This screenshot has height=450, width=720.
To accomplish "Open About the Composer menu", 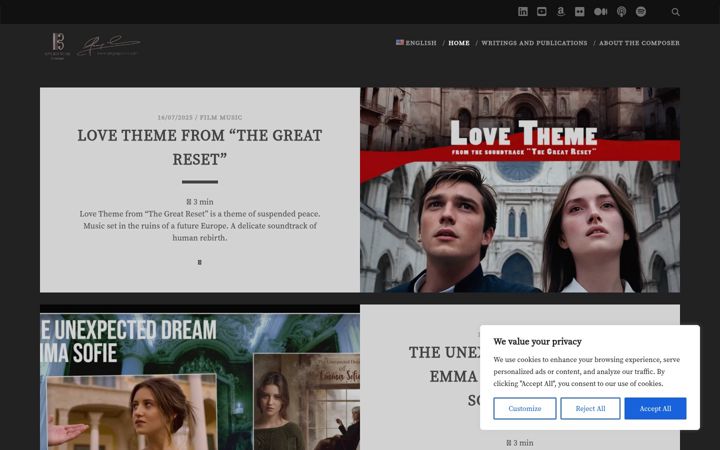I will pyautogui.click(x=639, y=43).
